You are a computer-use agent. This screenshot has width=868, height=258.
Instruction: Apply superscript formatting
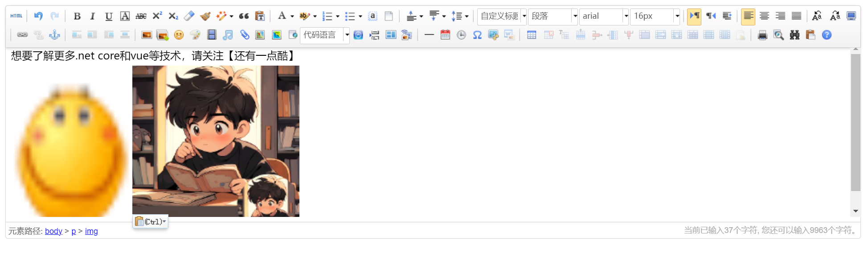[157, 16]
